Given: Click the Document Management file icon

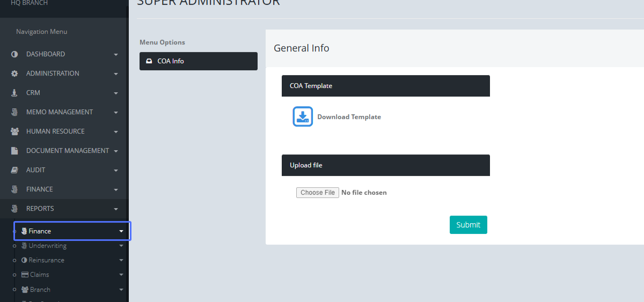Looking at the screenshot, I should tap(14, 151).
